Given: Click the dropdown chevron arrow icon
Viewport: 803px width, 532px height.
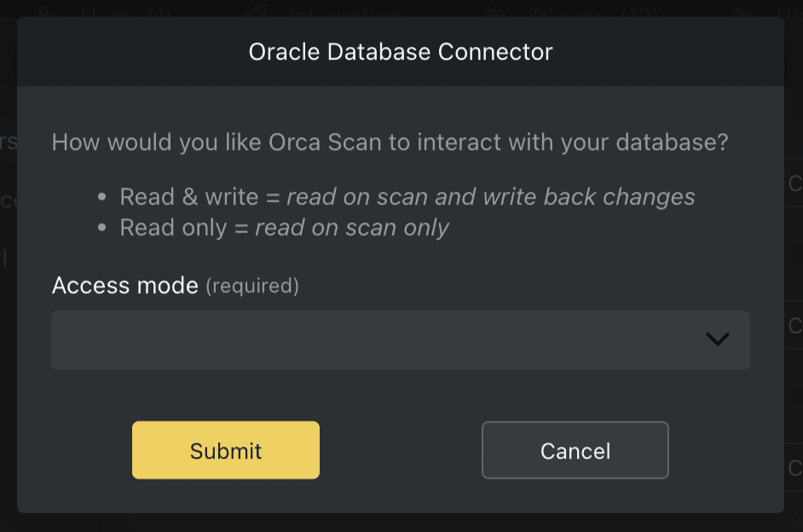Looking at the screenshot, I should click(717, 339).
